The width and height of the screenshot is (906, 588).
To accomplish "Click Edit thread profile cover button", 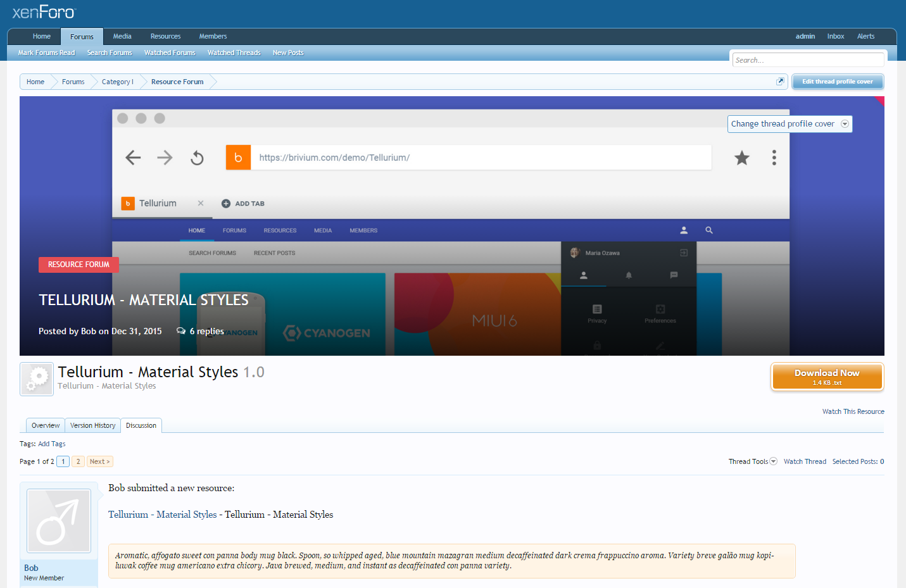I will (837, 82).
